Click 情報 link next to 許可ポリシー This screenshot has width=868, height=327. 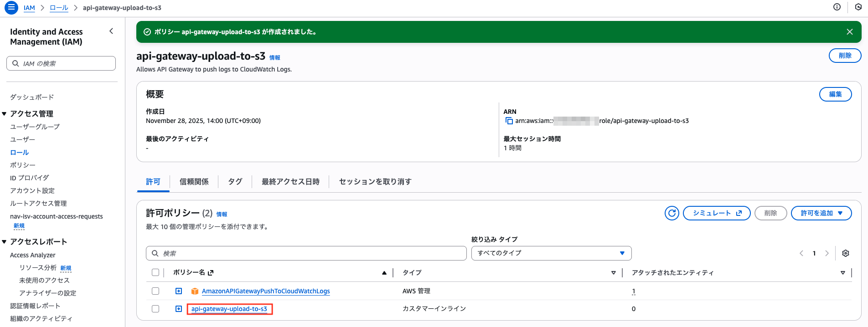coord(222,215)
